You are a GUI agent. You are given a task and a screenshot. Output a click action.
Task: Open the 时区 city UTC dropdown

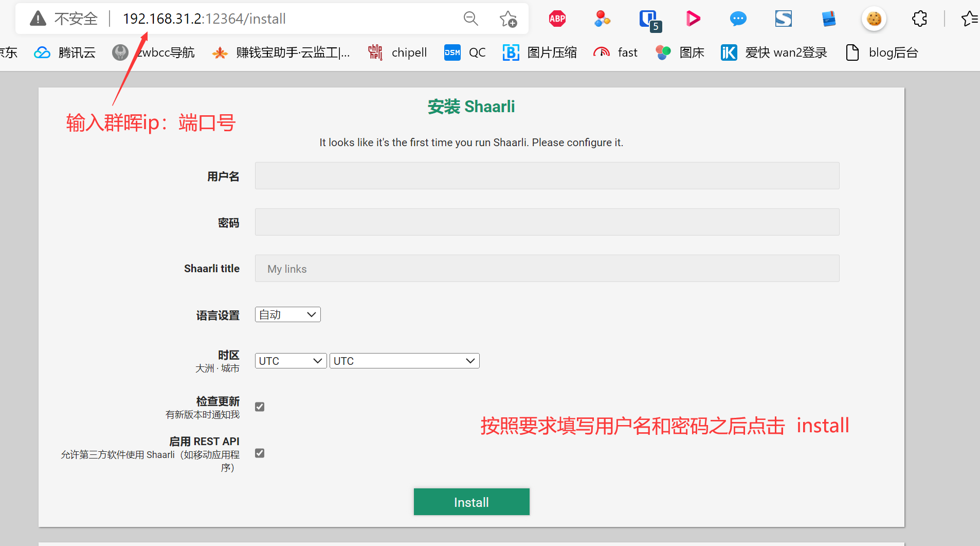(x=405, y=361)
